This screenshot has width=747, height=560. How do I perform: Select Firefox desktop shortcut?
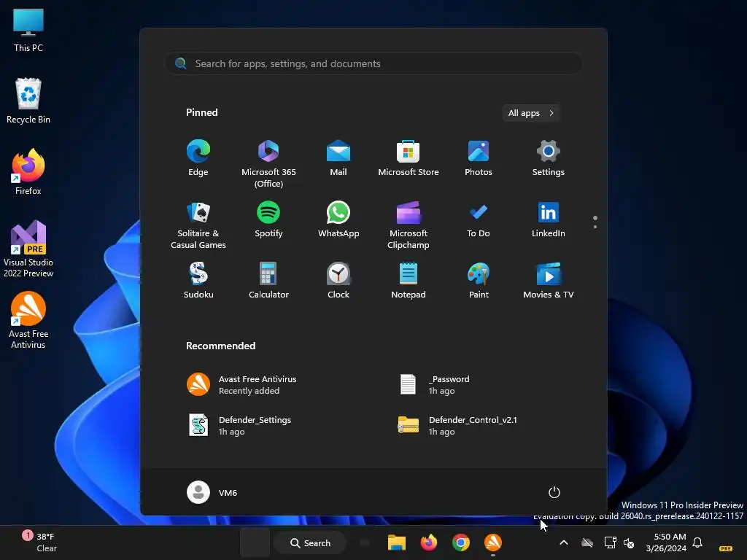point(28,172)
